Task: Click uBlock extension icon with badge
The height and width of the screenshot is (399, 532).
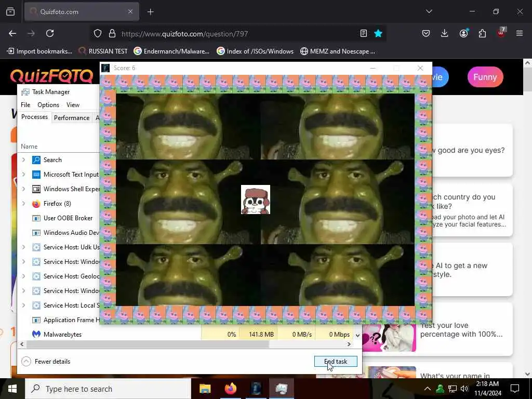Action: (501, 33)
